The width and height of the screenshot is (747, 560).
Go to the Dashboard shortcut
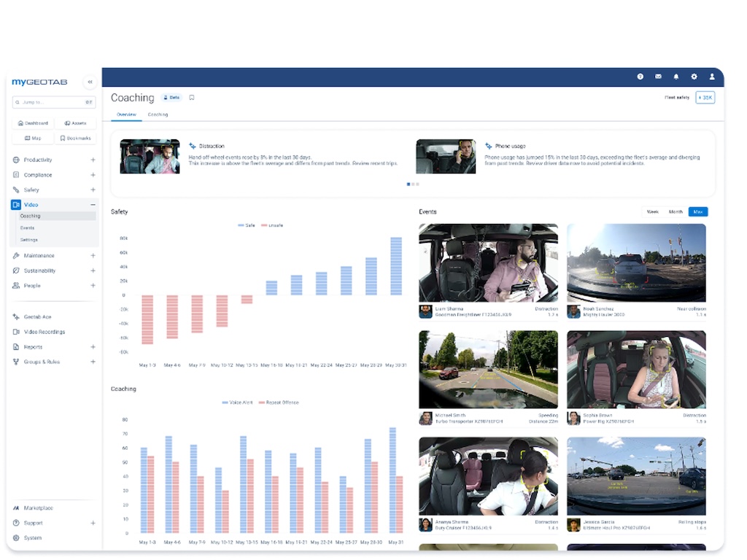(x=33, y=123)
